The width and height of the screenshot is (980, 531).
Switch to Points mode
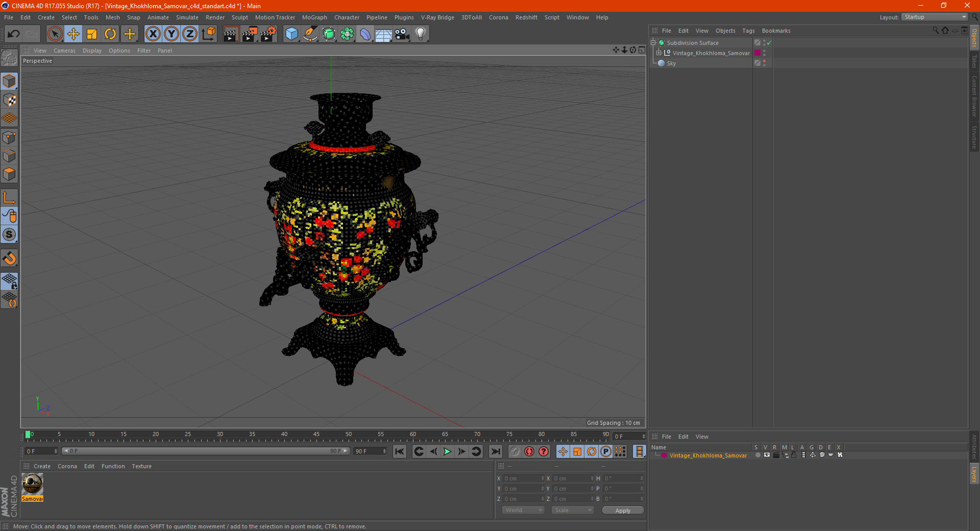[9, 137]
